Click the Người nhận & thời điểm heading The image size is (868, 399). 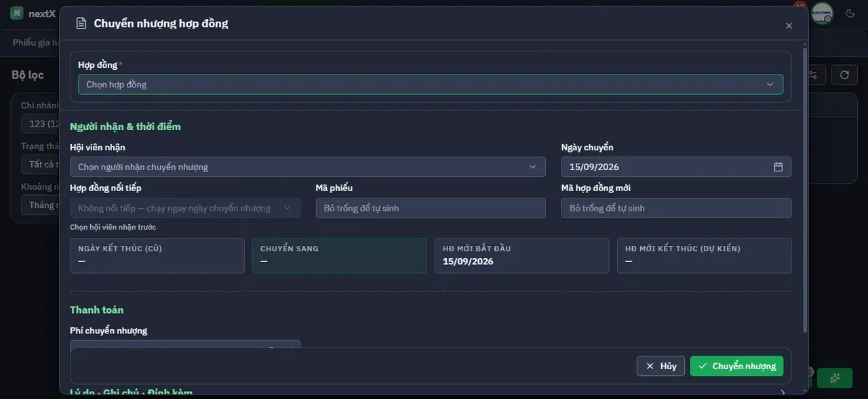coord(125,127)
